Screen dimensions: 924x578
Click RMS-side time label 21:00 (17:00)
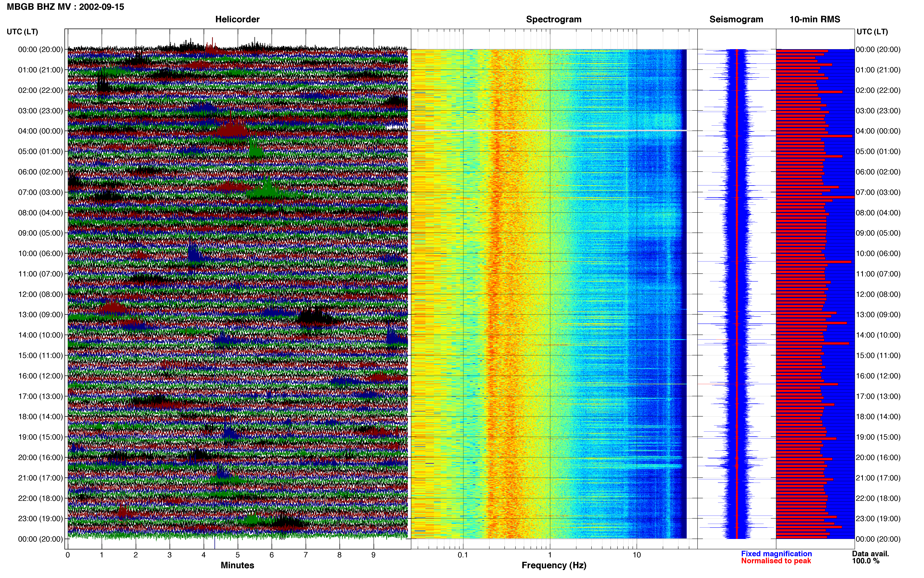click(878, 478)
